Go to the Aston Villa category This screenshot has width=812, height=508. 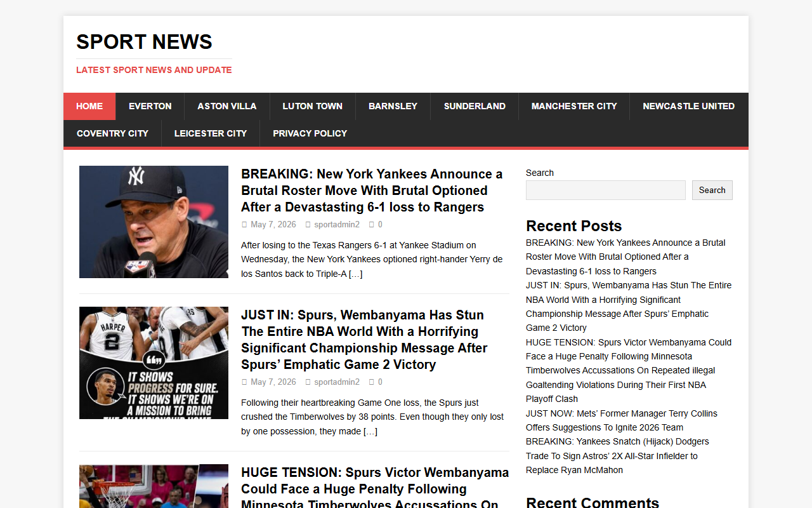click(x=227, y=106)
